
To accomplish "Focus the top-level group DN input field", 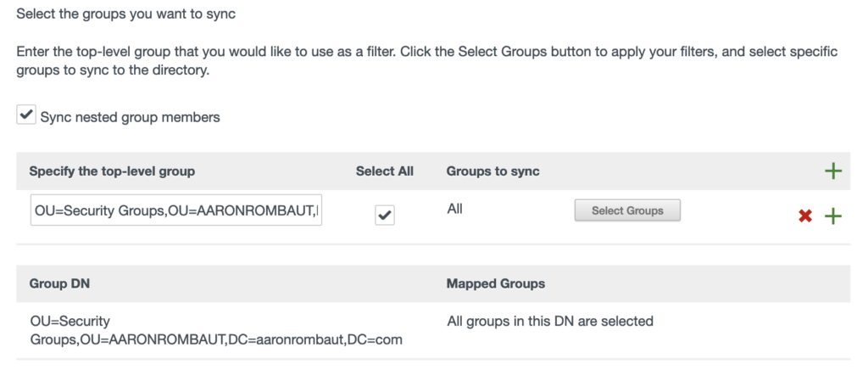I will coord(176,211).
